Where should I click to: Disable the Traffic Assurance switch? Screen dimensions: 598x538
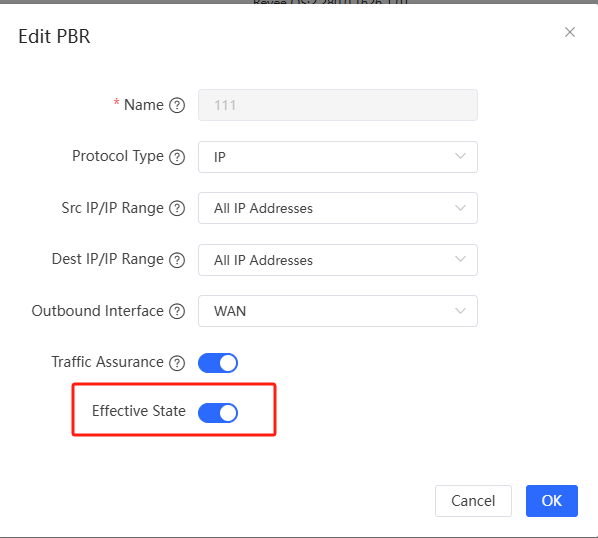coord(218,363)
